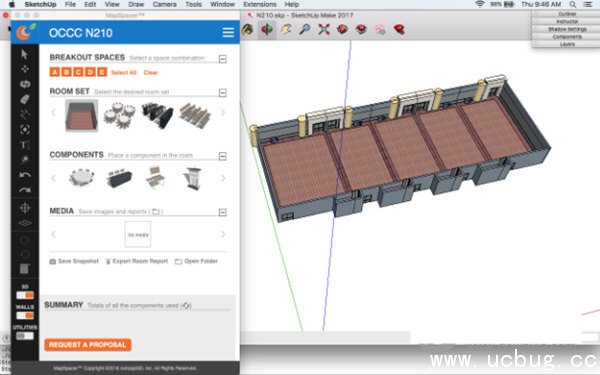Viewport: 600px width, 375px height.
Task: Click the crosshair target icon in sidebar
Action: [x=25, y=208]
